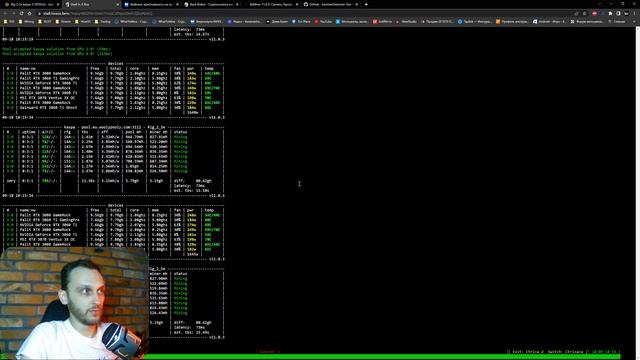The image size is (640, 360).
Task: Share this page icon in address bar
Action: click(x=576, y=13)
